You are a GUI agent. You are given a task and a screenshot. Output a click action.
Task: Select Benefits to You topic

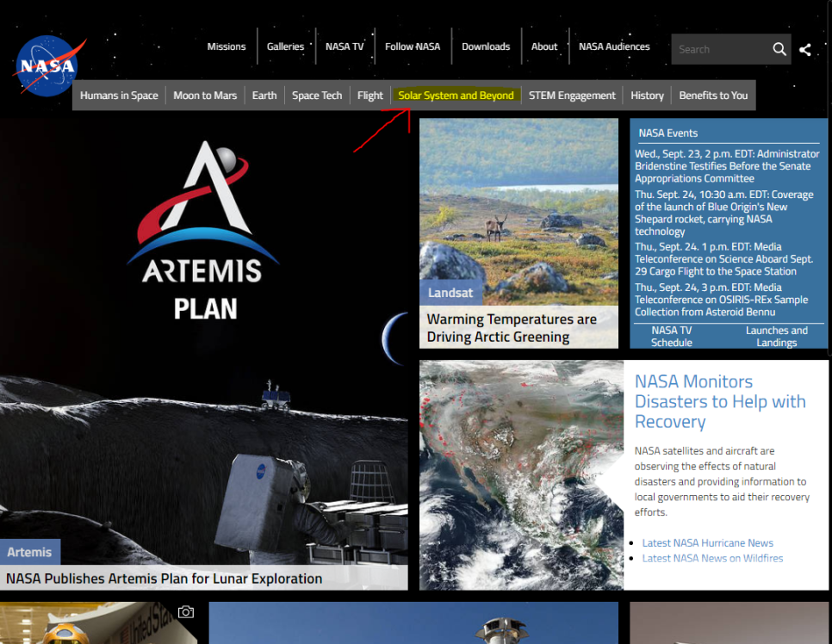pyautogui.click(x=713, y=96)
